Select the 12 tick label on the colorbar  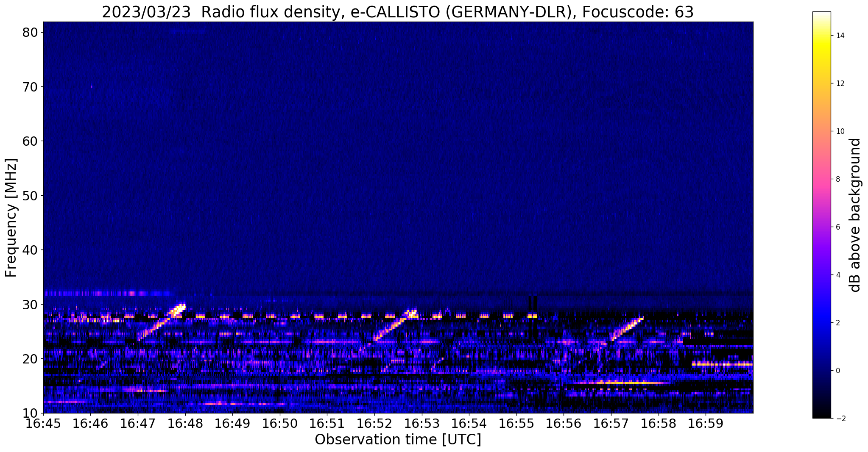[x=840, y=83]
